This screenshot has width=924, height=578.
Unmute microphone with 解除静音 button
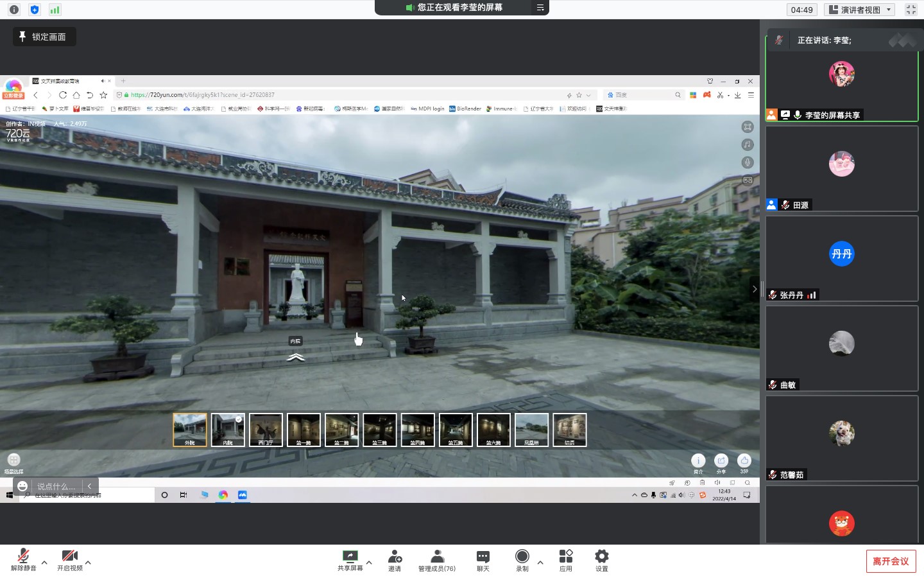(24, 559)
